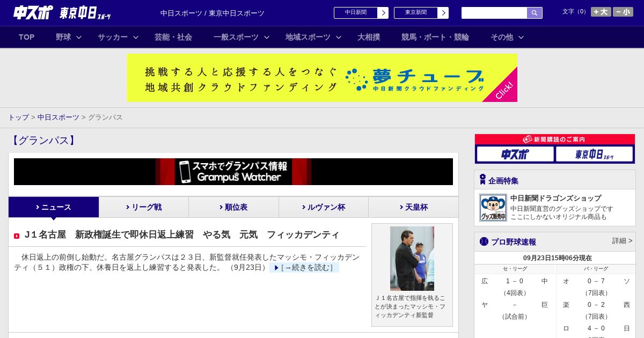This screenshot has height=338, width=644.
Task: Open the 芸能・社会 menu item
Action: tap(173, 37)
